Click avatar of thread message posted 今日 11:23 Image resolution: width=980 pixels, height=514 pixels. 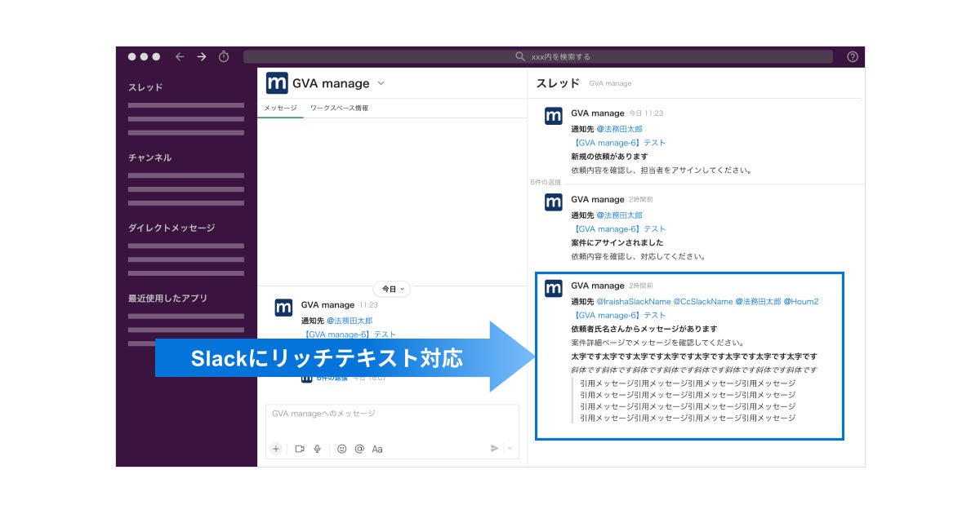coord(554,116)
